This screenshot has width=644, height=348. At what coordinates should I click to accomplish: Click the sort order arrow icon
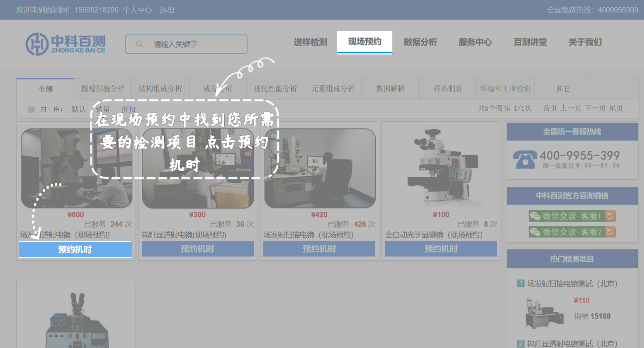pyautogui.click(x=31, y=109)
